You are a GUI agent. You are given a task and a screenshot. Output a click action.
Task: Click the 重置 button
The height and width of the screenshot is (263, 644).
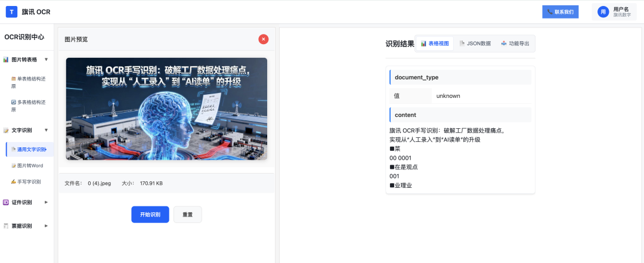click(x=188, y=215)
